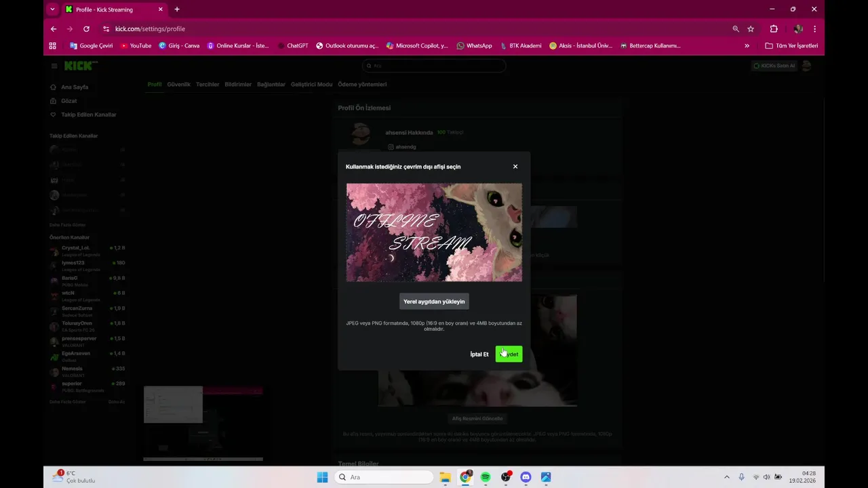This screenshot has width=868, height=488.
Task: Open Outlook oturumu aç bookmark
Action: pyautogui.click(x=347, y=46)
